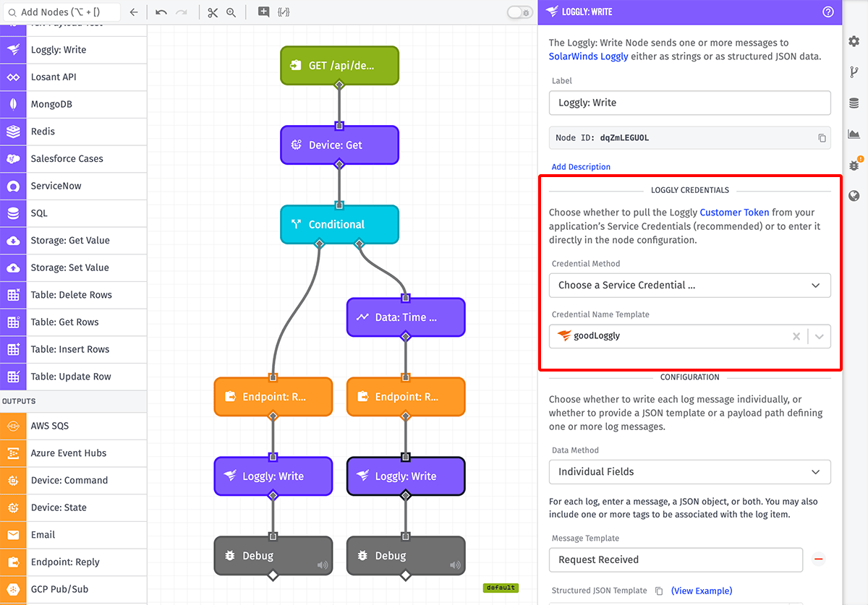Collapse the node palette with the back arrow
868x605 pixels.
click(x=133, y=12)
